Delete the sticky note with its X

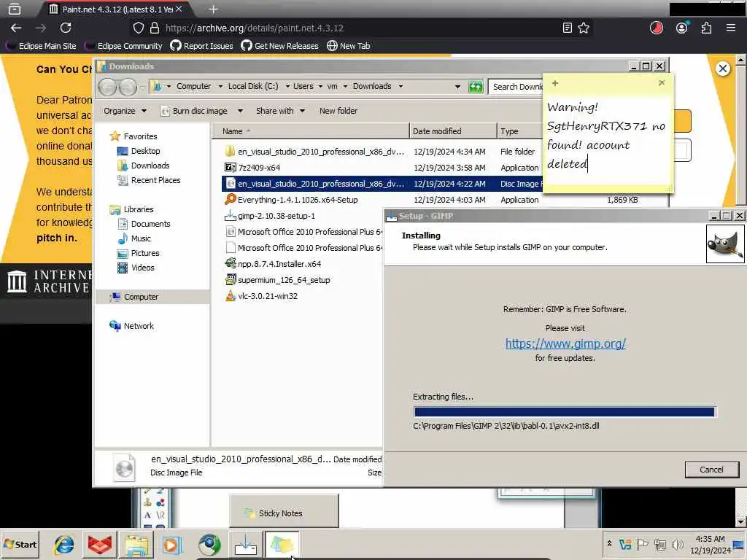click(662, 83)
